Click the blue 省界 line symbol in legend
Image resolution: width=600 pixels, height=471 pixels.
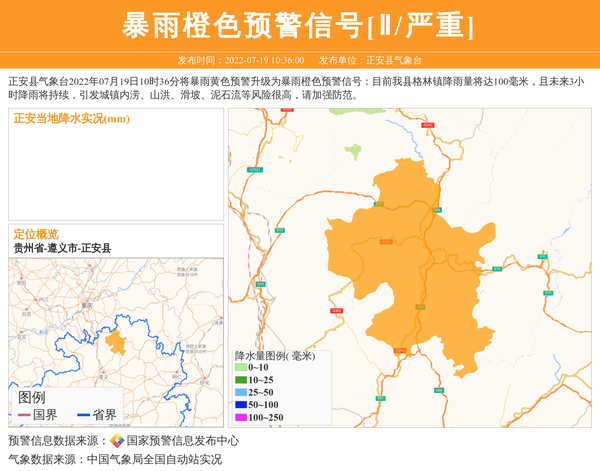(86, 415)
